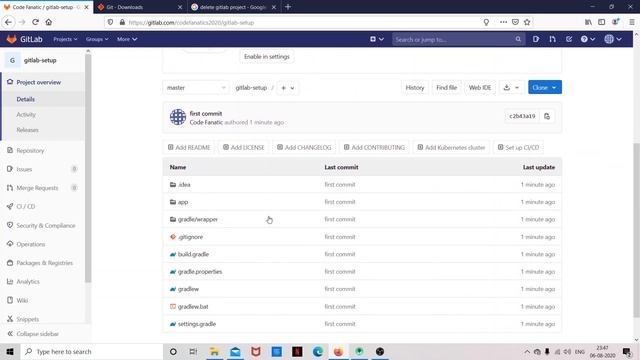Copy commit SHA with the clipboard icon

(547, 116)
